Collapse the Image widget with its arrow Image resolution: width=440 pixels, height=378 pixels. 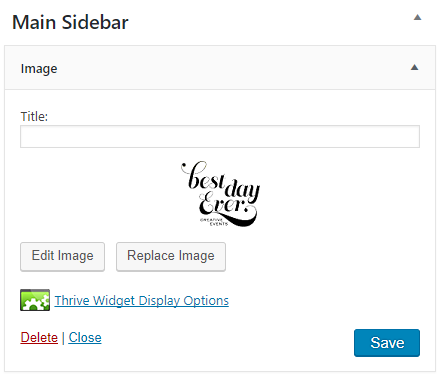point(414,68)
